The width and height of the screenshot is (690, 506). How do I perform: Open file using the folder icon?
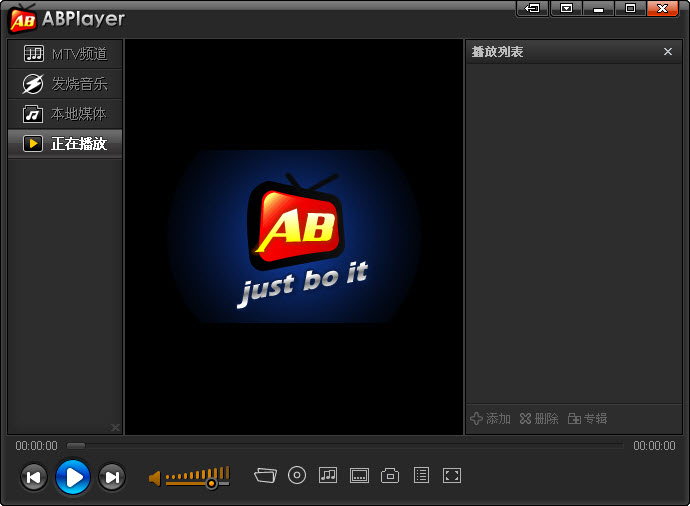(265, 476)
